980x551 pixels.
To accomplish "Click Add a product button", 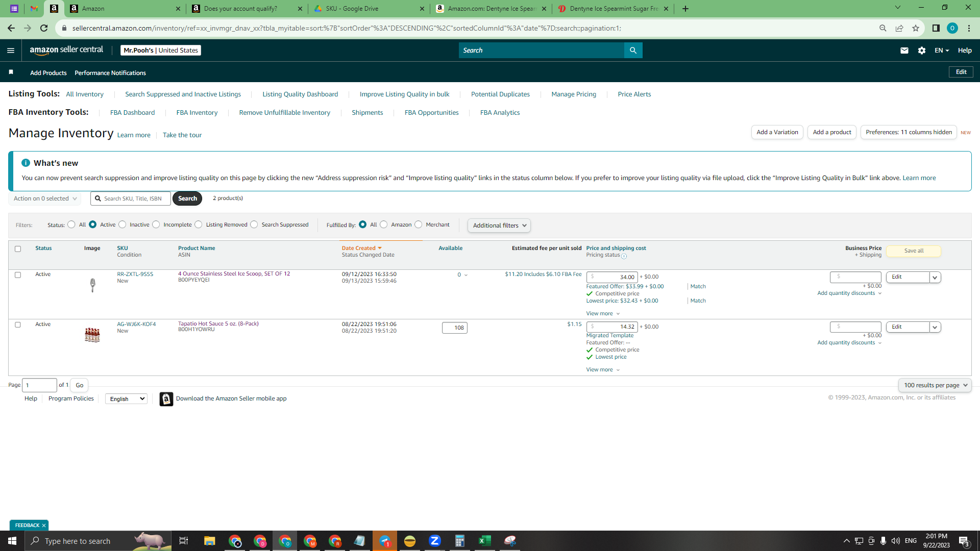I will (832, 132).
